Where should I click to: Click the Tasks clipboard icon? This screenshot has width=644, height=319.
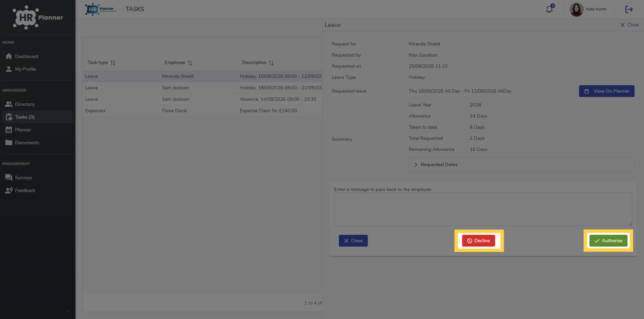click(x=9, y=117)
